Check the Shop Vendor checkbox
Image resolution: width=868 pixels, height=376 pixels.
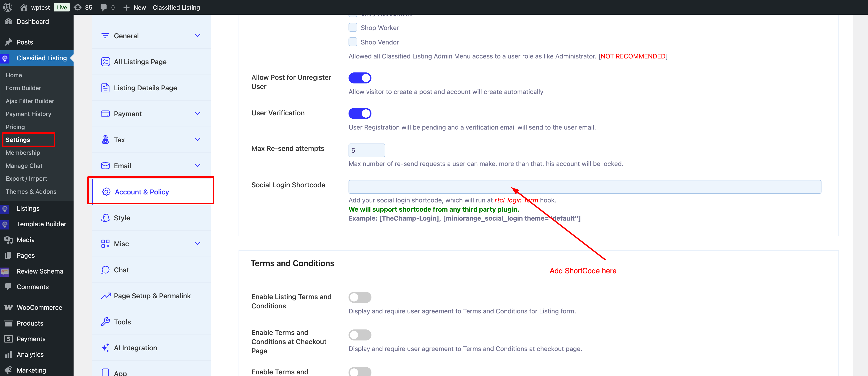353,42
